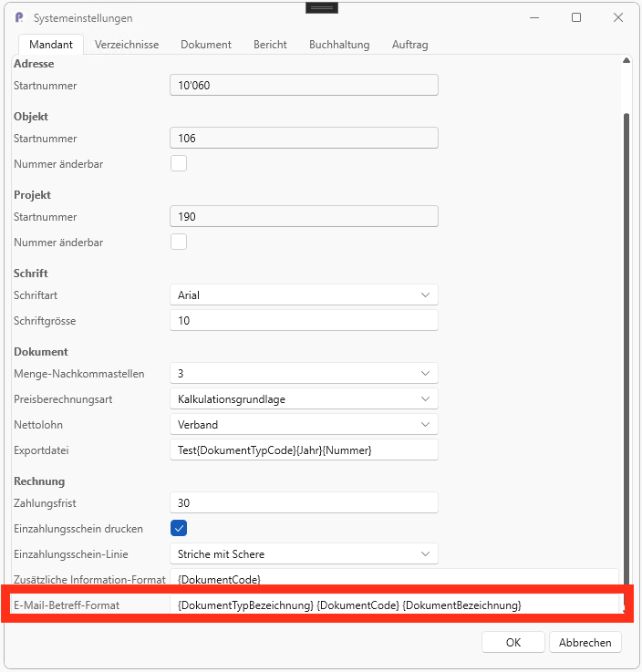Open Einzahlungsschein-Linie dropdown
Image resolution: width=642 pixels, height=672 pixels.
304,554
